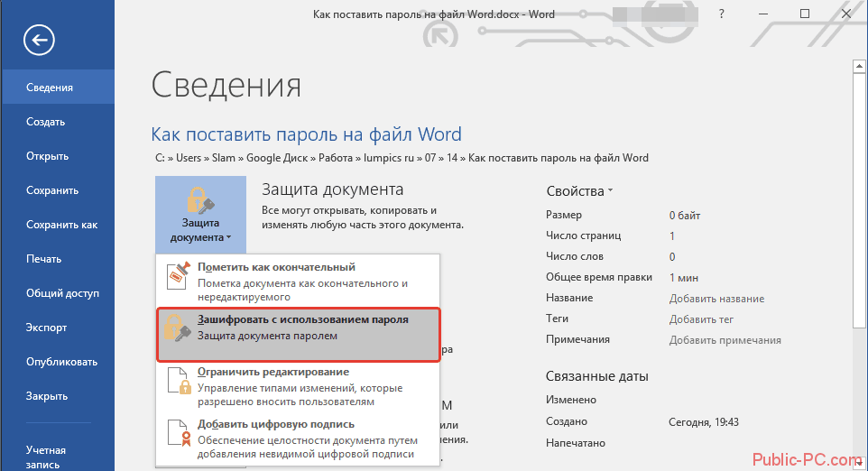Open Общий доступ in the sidebar

click(x=58, y=292)
